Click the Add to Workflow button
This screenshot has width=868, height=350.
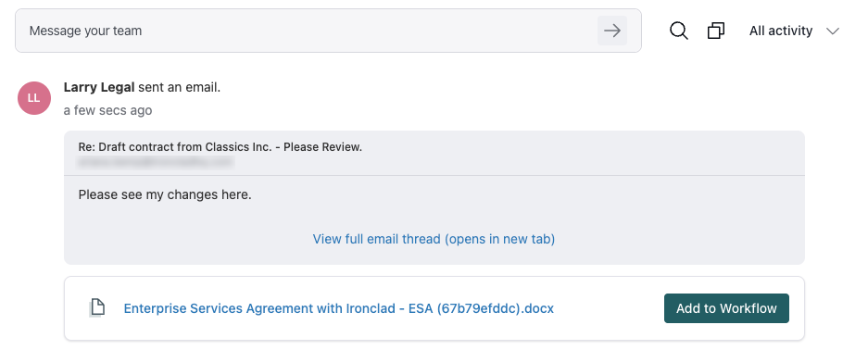726,308
